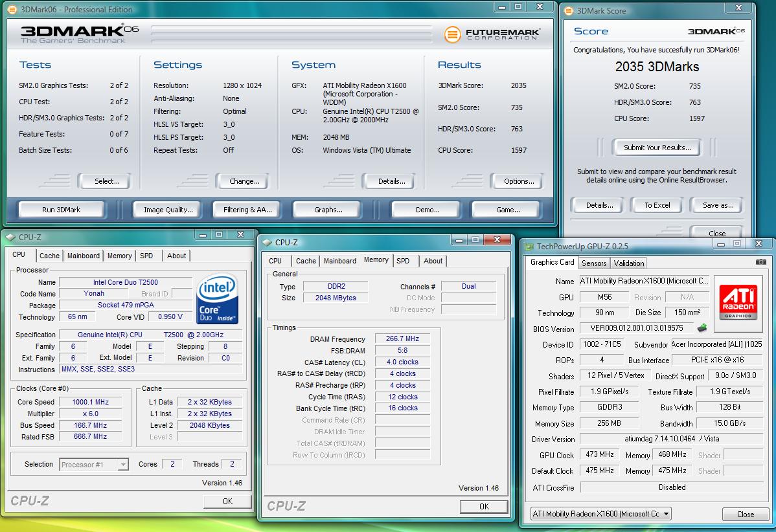This screenshot has width=776, height=532.
Task: Click the GPU Clock 473 MHz value
Action: 600,454
